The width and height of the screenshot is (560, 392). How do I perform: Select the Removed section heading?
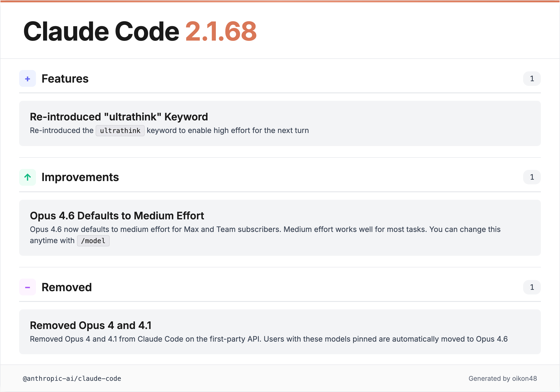tap(66, 287)
